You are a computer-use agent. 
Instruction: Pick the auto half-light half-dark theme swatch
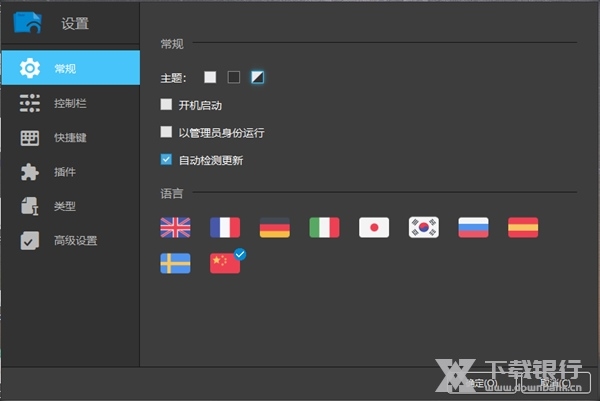[x=258, y=77]
